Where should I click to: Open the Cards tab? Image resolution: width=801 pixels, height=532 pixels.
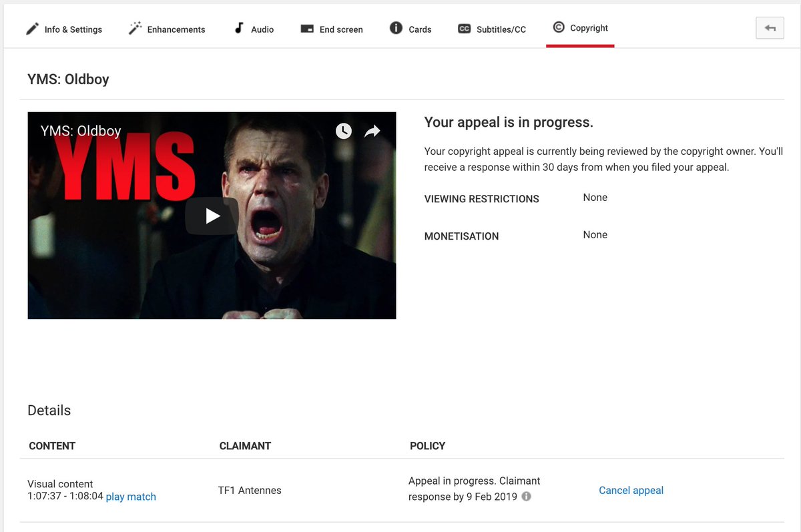point(411,29)
